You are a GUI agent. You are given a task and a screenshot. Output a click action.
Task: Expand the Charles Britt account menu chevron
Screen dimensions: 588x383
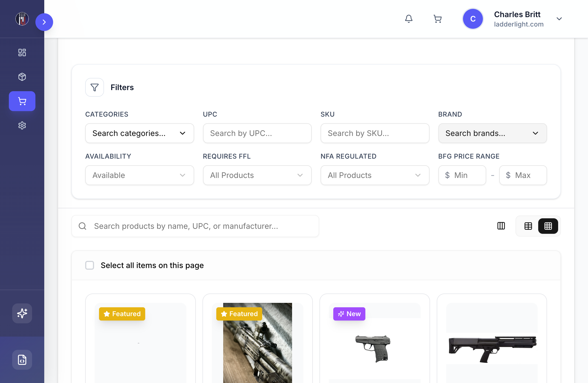coord(559,19)
